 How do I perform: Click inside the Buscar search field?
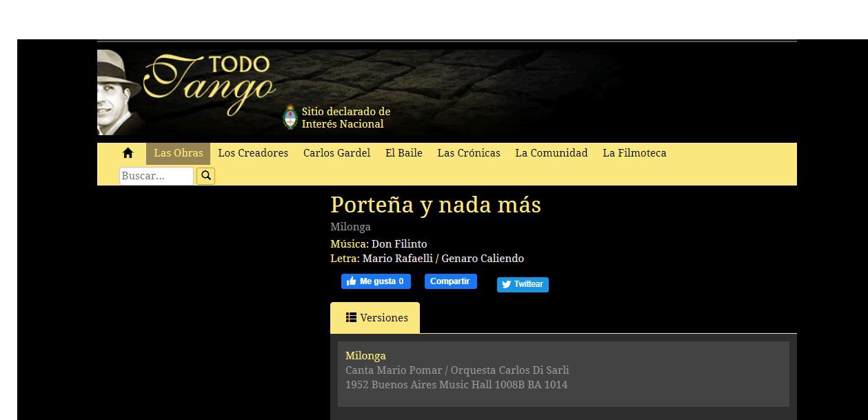coord(156,175)
